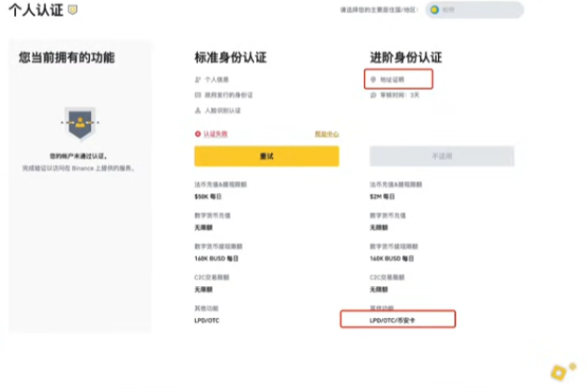Click C2C交易限额 label under 标准身份认证
The width and height of the screenshot is (588, 392).
pyautogui.click(x=212, y=278)
